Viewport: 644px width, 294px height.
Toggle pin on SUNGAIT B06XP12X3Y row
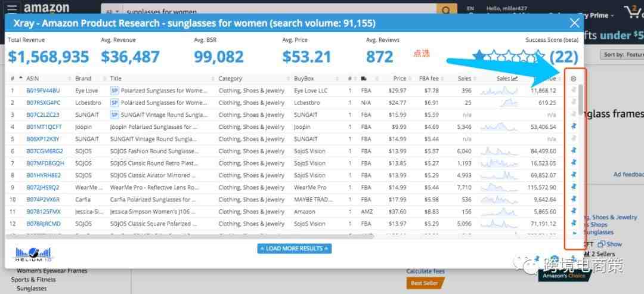[574, 138]
